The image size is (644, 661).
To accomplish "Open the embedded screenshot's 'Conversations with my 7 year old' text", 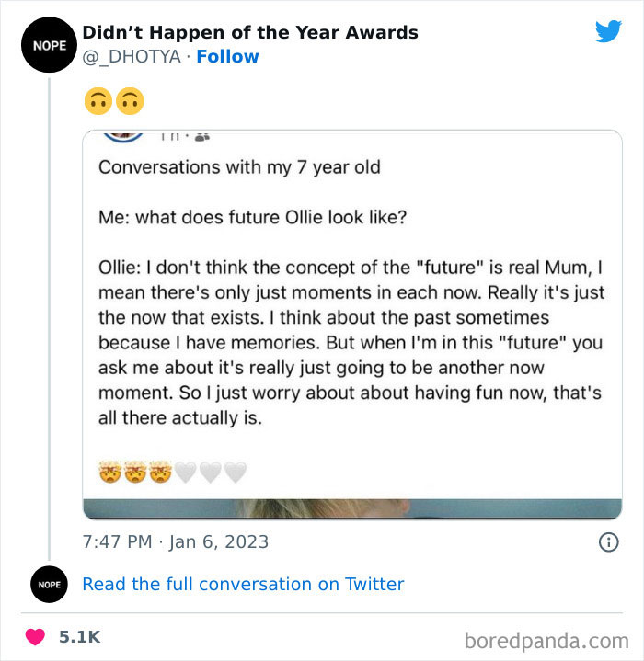I will [x=239, y=167].
